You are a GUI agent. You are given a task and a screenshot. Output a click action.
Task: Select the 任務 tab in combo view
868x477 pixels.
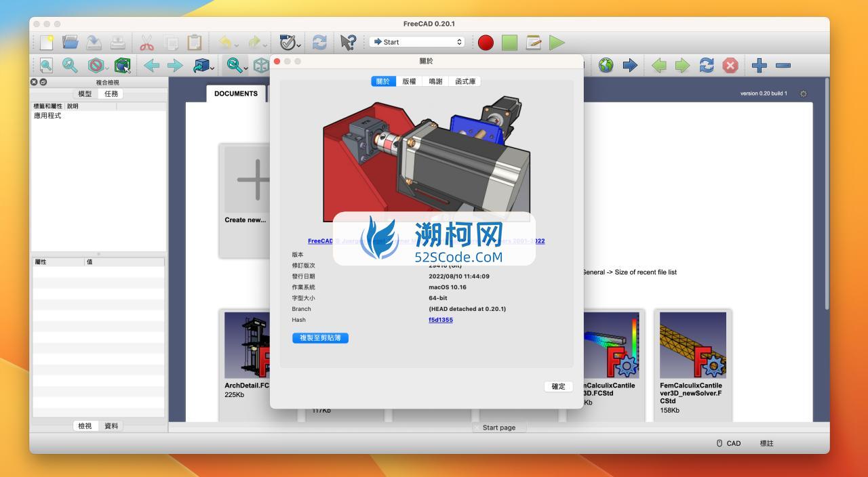coord(111,94)
